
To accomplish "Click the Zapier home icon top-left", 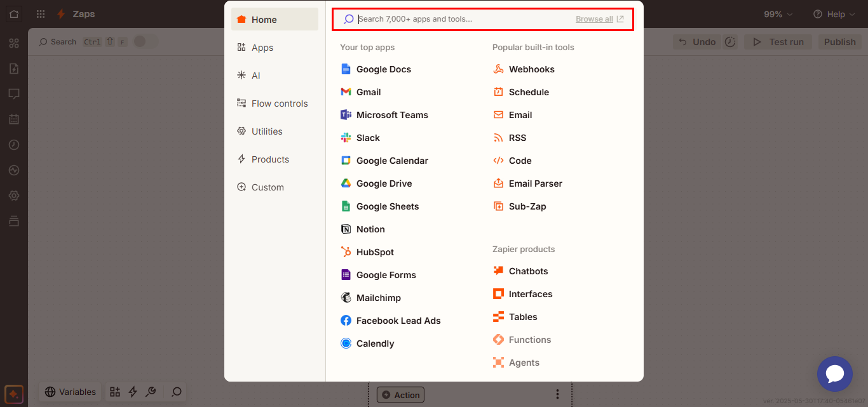I will click(14, 14).
